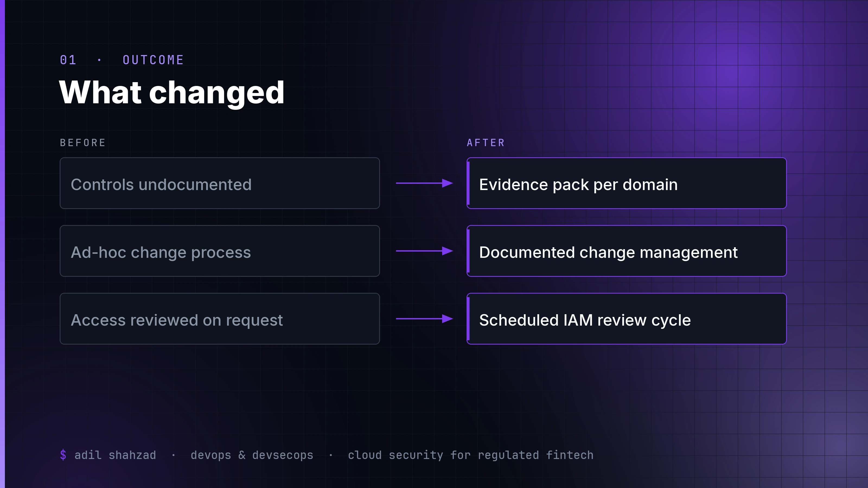
Task: Click the purple dollar sign prompt
Action: click(x=63, y=455)
